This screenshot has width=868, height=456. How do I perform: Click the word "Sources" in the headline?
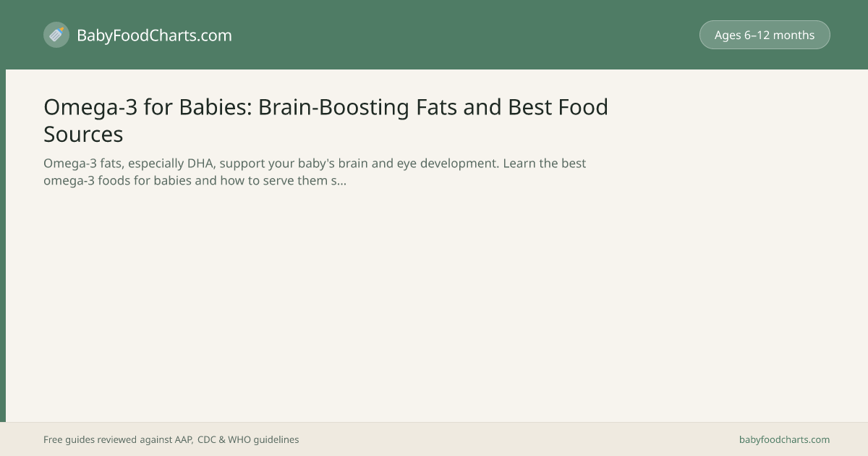pos(83,134)
